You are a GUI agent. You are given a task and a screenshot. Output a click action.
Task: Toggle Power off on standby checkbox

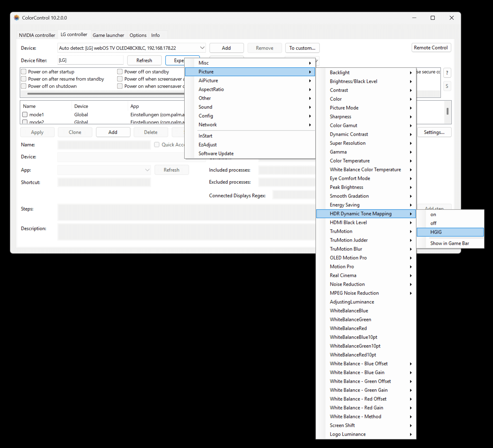pyautogui.click(x=120, y=72)
